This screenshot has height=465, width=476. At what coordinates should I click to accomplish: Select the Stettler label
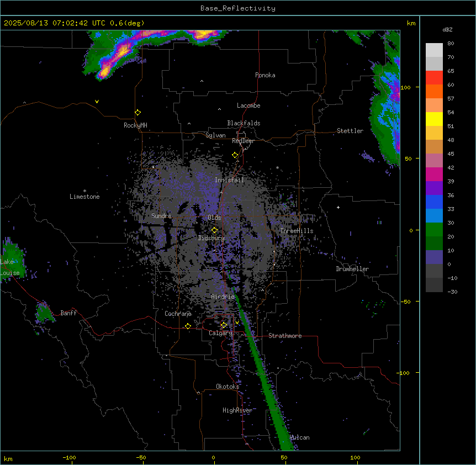350,131
